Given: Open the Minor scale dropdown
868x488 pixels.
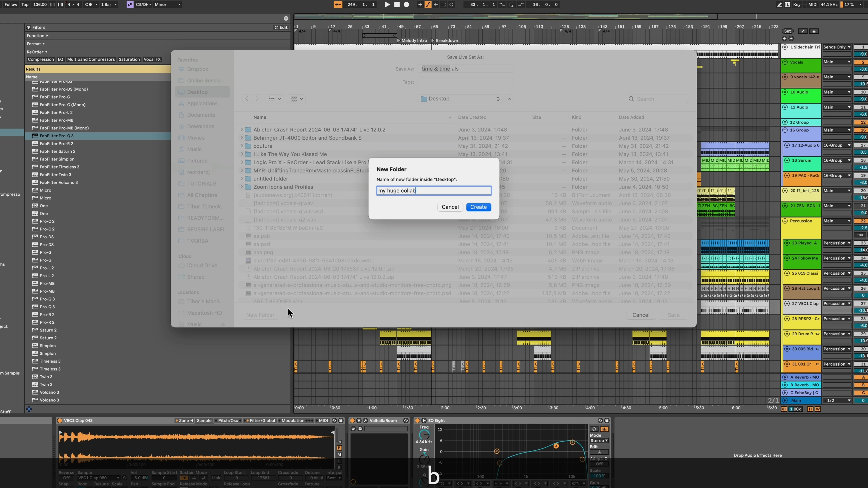Looking at the screenshot, I should click(x=167, y=4).
